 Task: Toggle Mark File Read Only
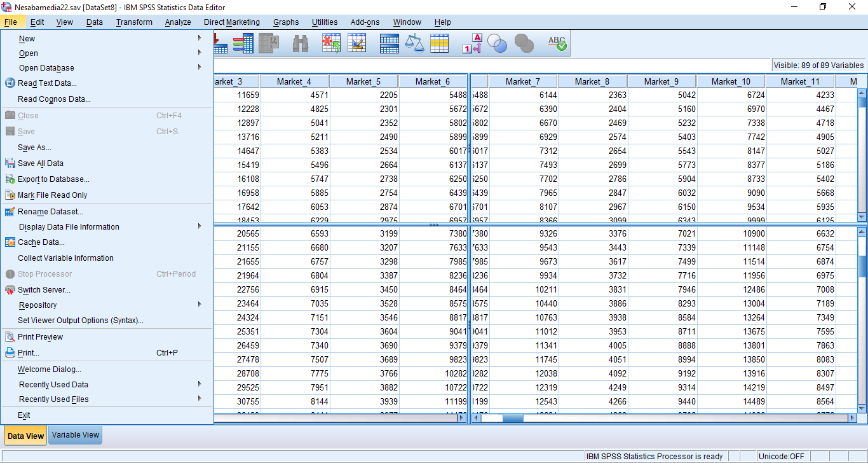(52, 195)
